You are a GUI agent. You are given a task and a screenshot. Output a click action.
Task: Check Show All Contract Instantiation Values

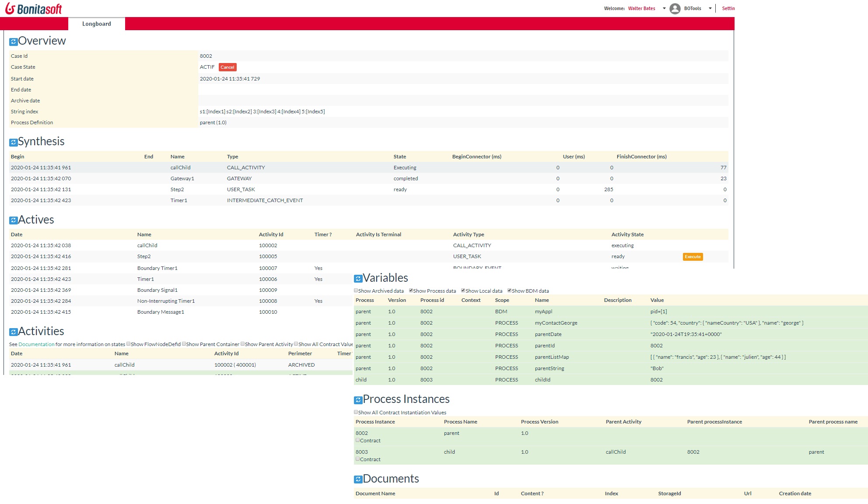[x=356, y=412]
